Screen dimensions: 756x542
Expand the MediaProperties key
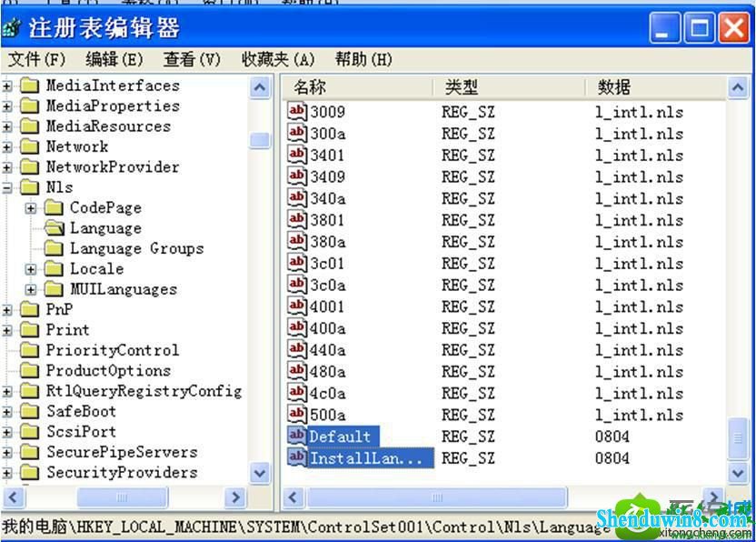point(6,106)
